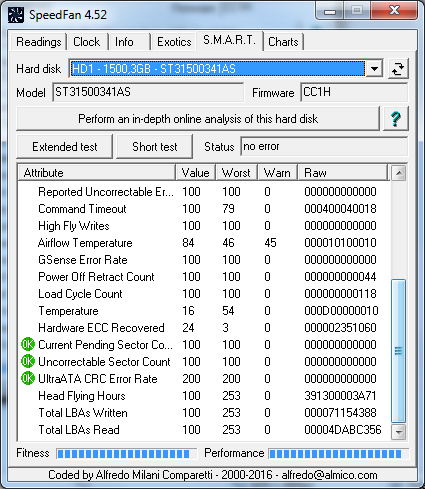Open the Exotics tab
The height and width of the screenshot is (489, 425).
pyautogui.click(x=174, y=42)
